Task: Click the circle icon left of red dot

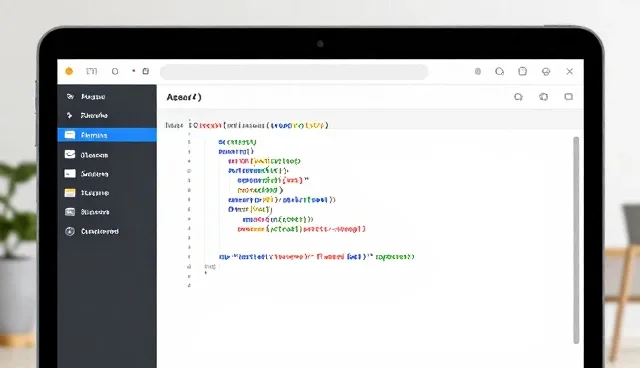Action: click(x=115, y=71)
